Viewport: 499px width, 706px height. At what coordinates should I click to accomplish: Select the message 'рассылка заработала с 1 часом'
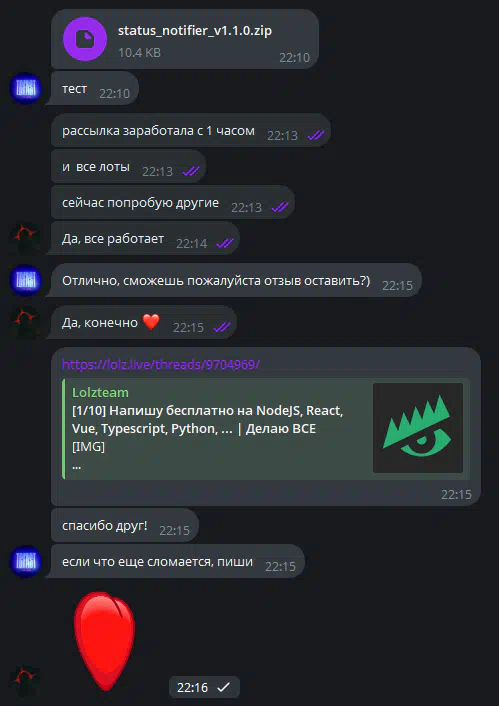(x=191, y=131)
